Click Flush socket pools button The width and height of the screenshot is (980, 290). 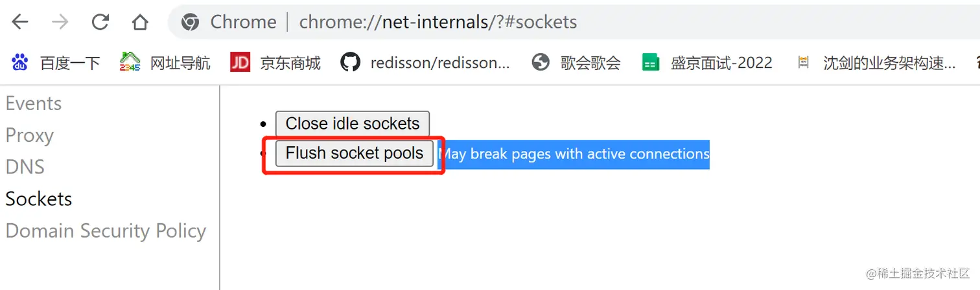coord(355,153)
